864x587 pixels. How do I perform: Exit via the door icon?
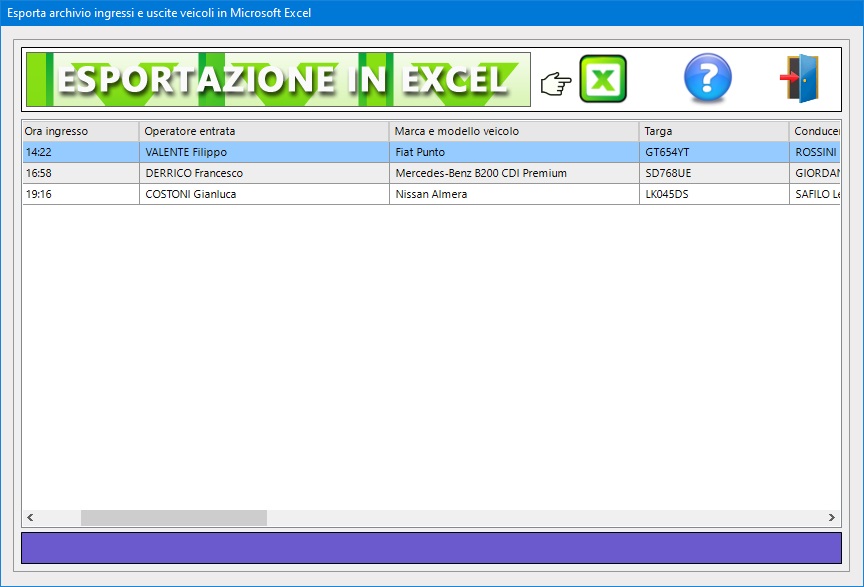point(800,78)
